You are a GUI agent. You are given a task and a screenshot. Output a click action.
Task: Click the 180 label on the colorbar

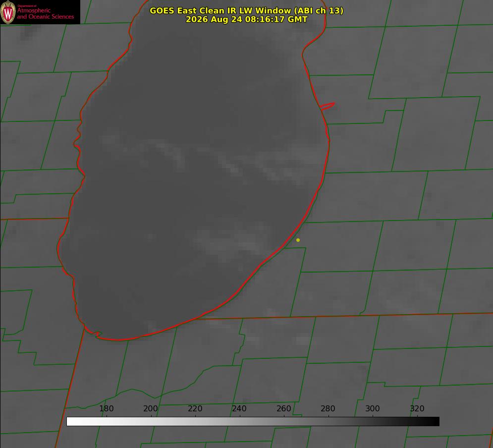(x=106, y=408)
